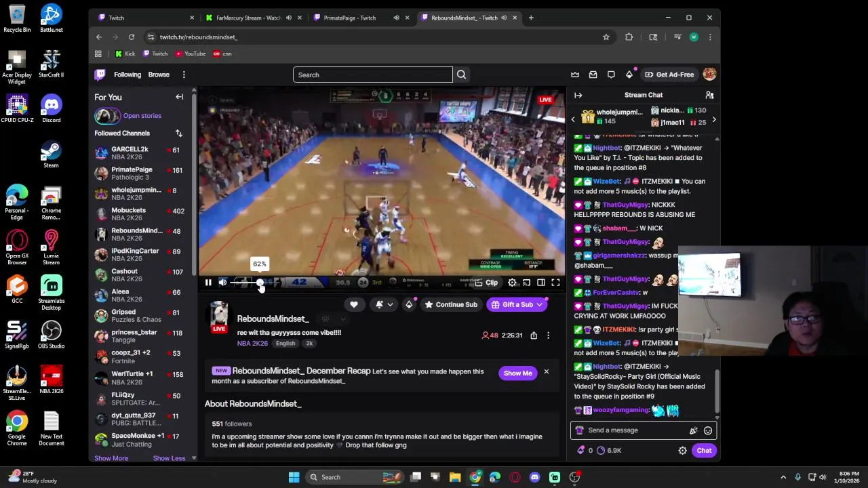Click the Twitch logo home icon
The height and width of the screenshot is (488, 868).
[x=100, y=75]
